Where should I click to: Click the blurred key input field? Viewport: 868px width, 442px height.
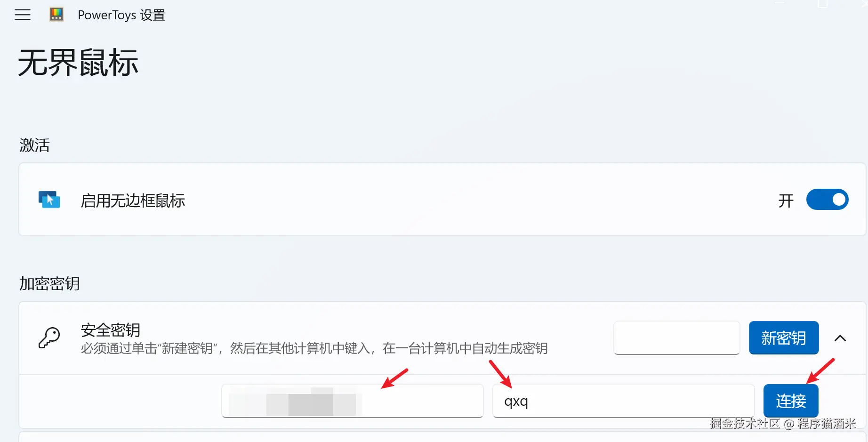click(353, 401)
